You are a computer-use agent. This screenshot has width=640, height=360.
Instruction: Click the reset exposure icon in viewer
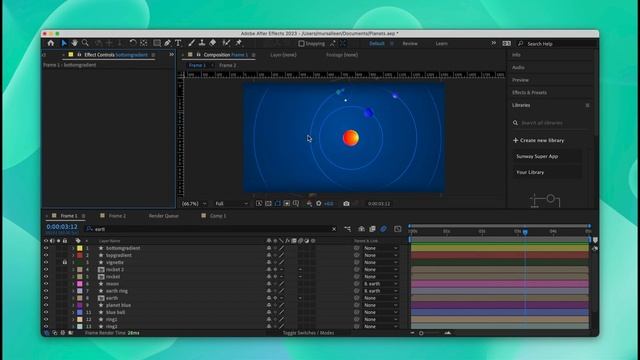pos(319,204)
